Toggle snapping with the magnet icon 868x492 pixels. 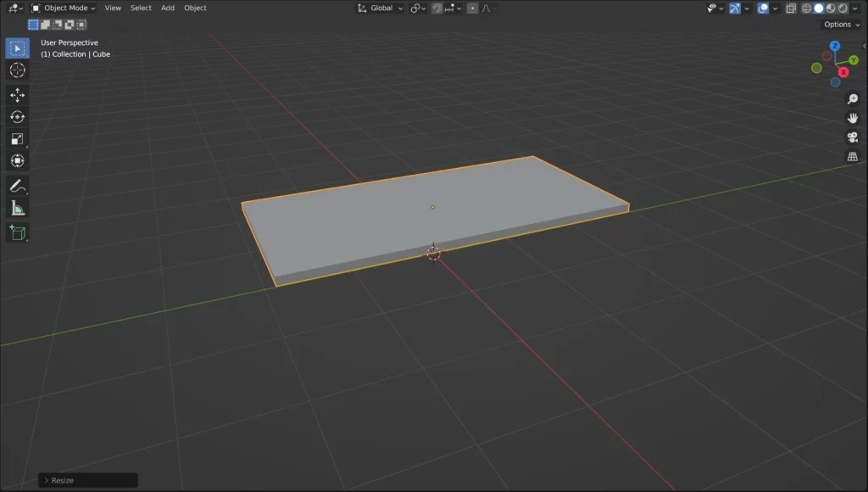(437, 8)
